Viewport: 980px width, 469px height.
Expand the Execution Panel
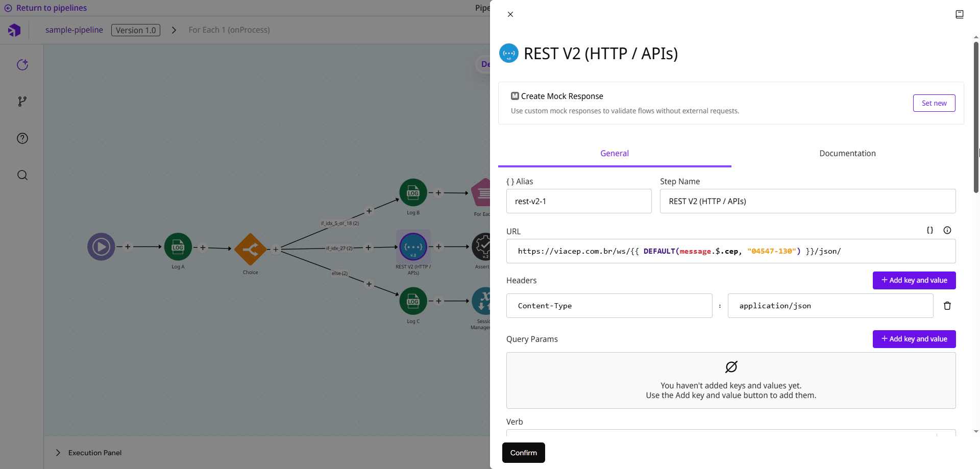(x=58, y=453)
